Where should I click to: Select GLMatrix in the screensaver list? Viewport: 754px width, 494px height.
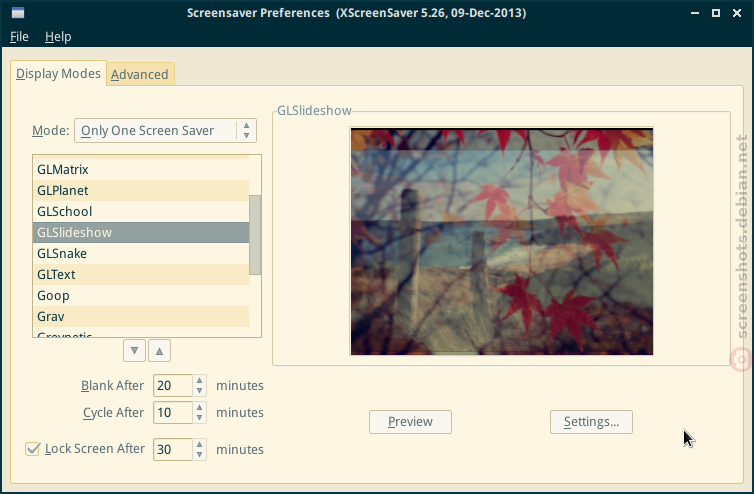pyautogui.click(x=140, y=169)
